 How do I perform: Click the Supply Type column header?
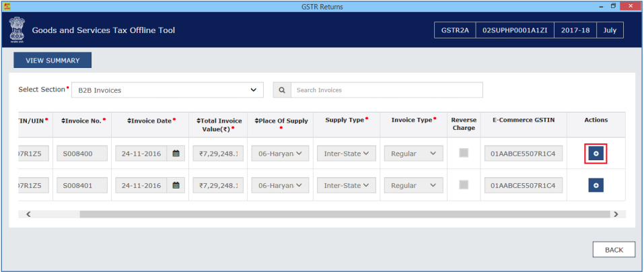[347, 120]
